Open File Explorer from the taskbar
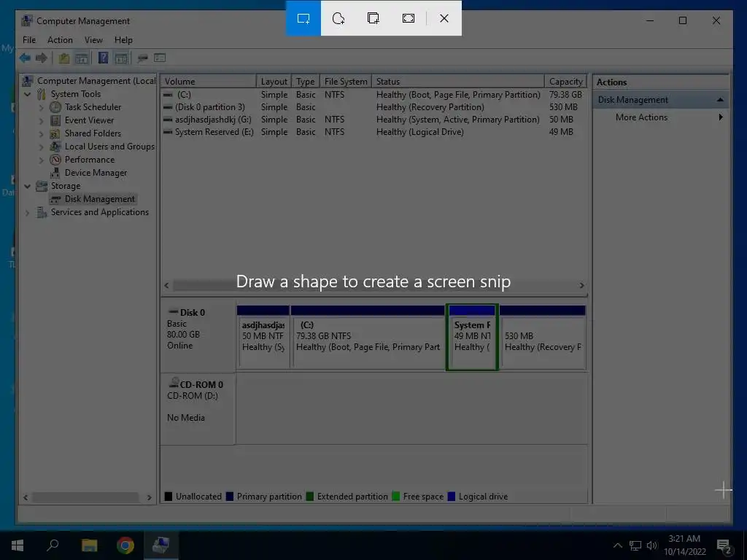Viewport: 747px width, 560px height. tap(89, 545)
